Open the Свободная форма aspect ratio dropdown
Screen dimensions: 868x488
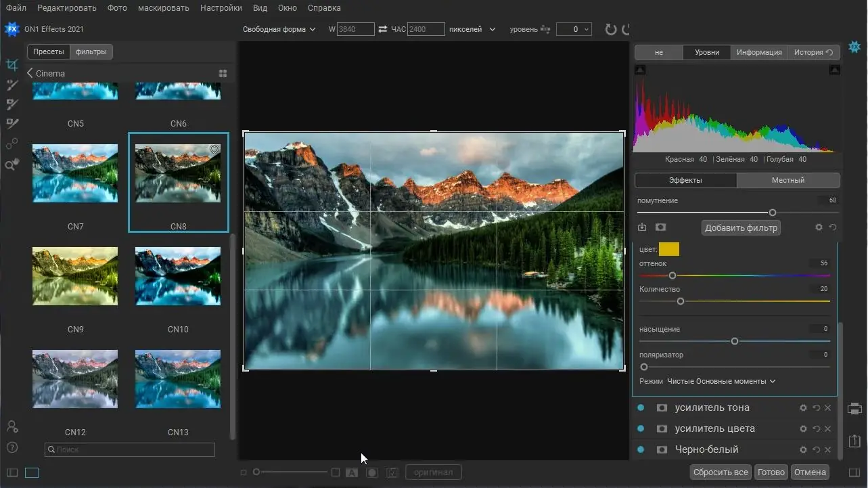[x=279, y=29]
